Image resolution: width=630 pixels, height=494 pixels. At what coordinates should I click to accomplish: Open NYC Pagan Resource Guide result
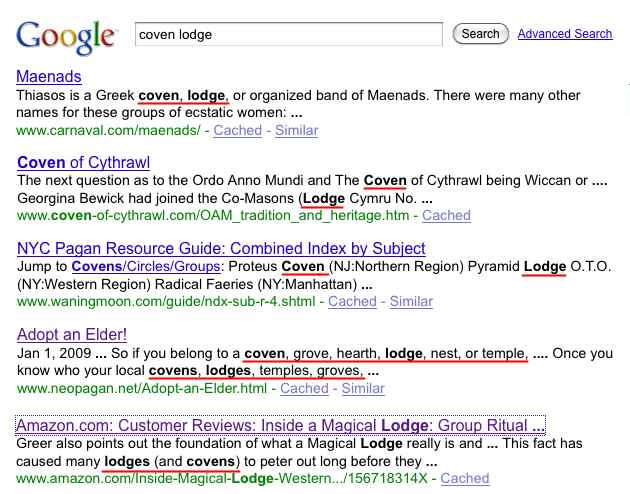[221, 248]
